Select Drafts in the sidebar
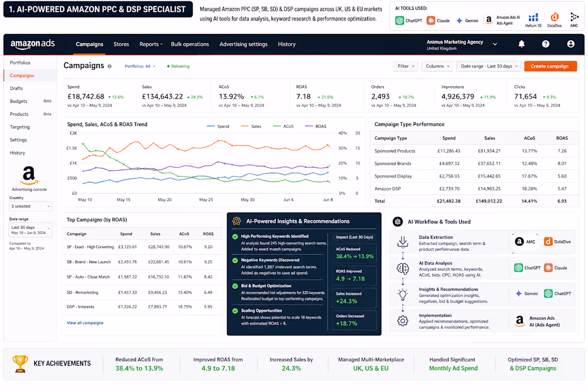Screen dimensions: 588x392 (x=16, y=88)
